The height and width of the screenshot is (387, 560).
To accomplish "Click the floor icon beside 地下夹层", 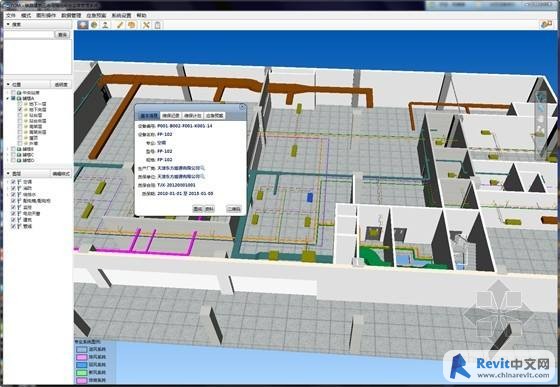I will (x=26, y=110).
